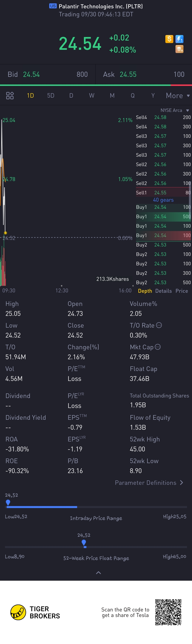The image size is (192, 644).
Task: Tap the orange dollar sign icon
Action: pyautogui.click(x=169, y=39)
